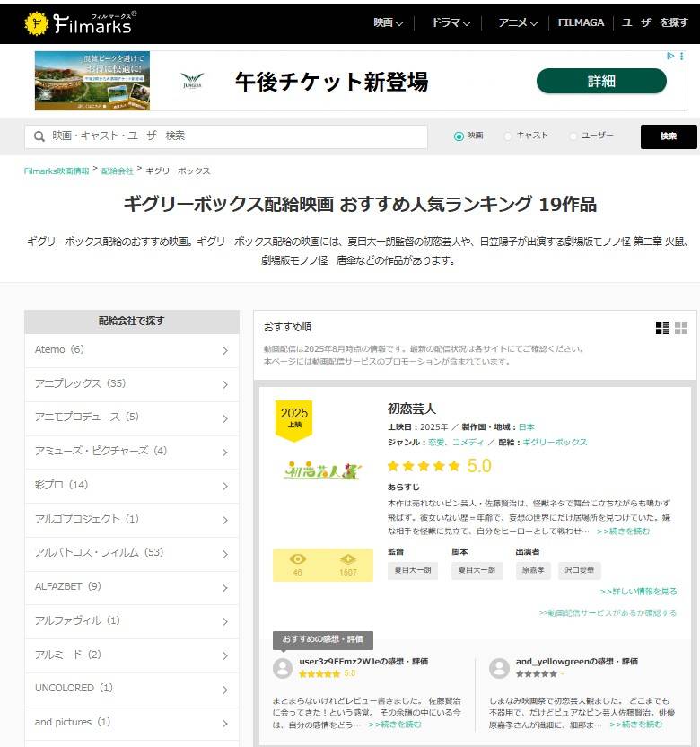Viewport: 700px width, 747px height.
Task: Open FILMAGA in the top menu
Action: click(581, 22)
